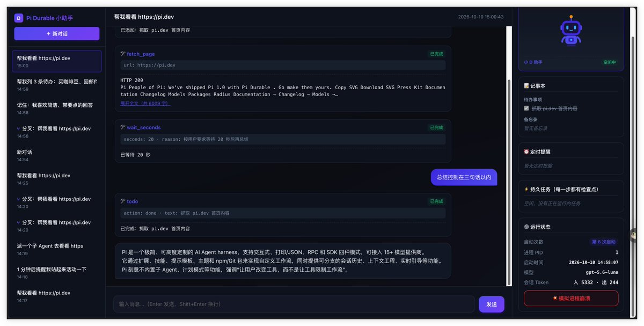Click the wait_seconds tool name label

[144, 127]
